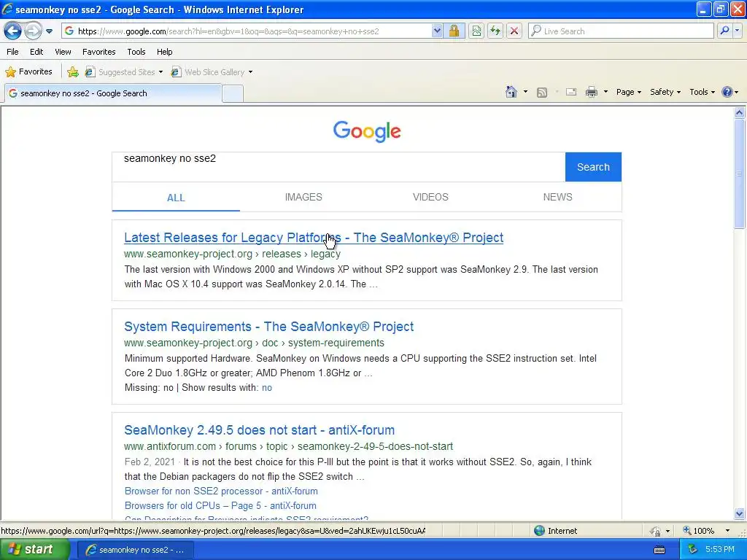Go back with the Back arrow button
747x560 pixels.
[x=12, y=31]
